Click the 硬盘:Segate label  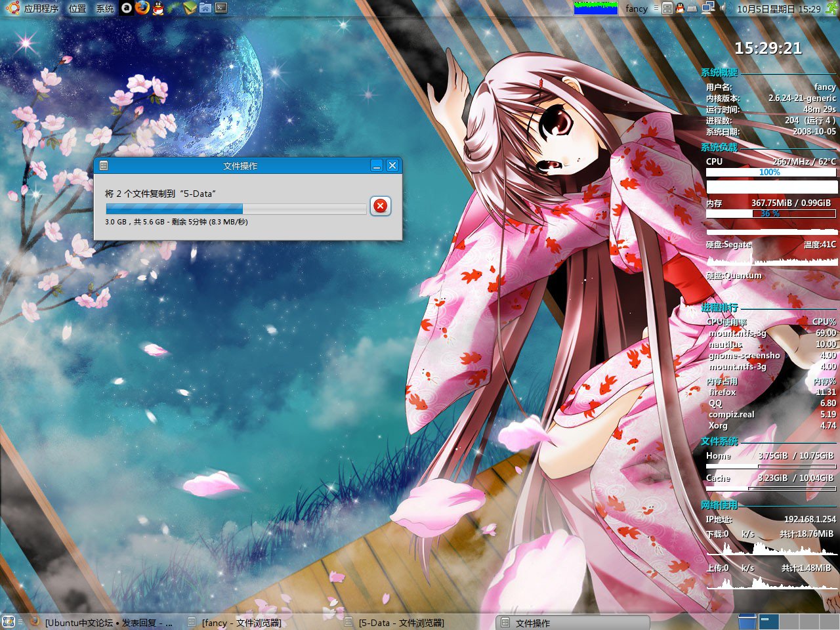(x=728, y=245)
